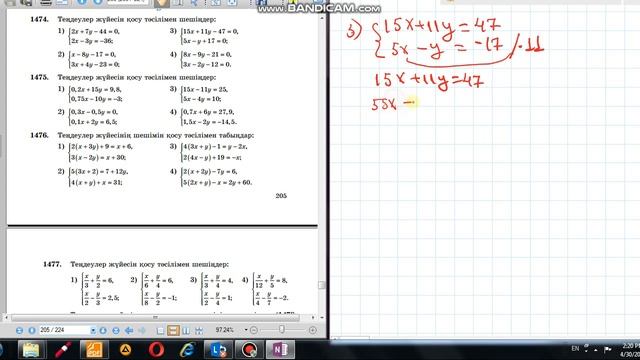Open the orange triangle app in taskbar
The width and height of the screenshot is (640, 360).
(125, 349)
